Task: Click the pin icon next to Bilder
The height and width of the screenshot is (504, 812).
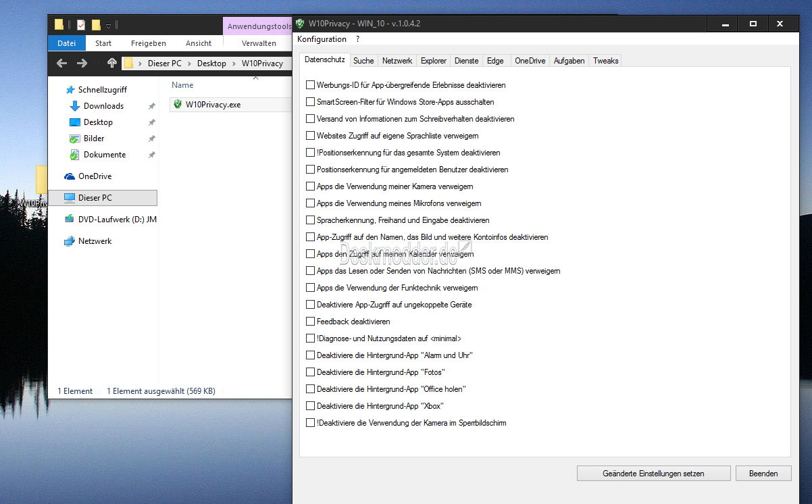Action: tap(151, 138)
